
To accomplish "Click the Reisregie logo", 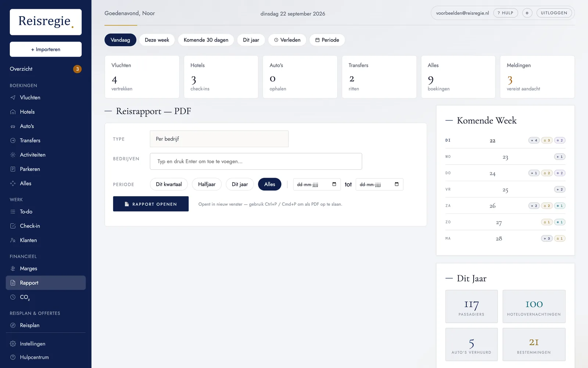I will click(x=46, y=22).
